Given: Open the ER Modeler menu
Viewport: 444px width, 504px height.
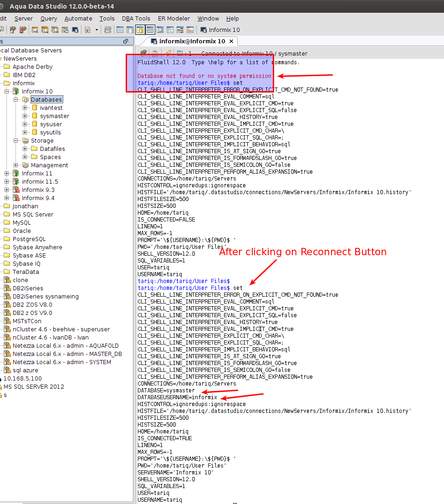Looking at the screenshot, I should point(174,19).
